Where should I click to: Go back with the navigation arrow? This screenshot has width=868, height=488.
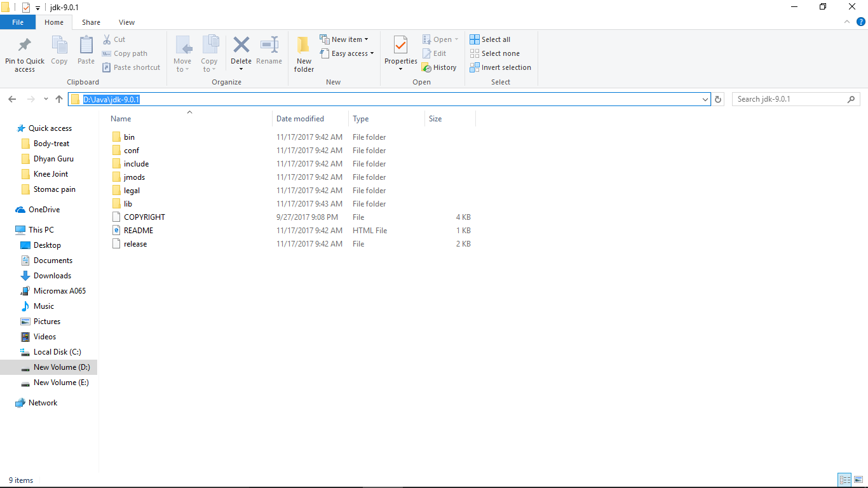[11, 99]
